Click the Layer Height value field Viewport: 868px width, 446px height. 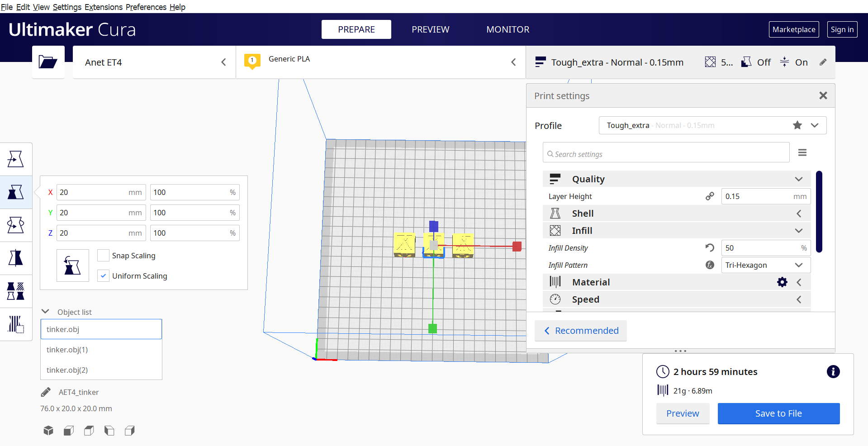[x=766, y=196]
